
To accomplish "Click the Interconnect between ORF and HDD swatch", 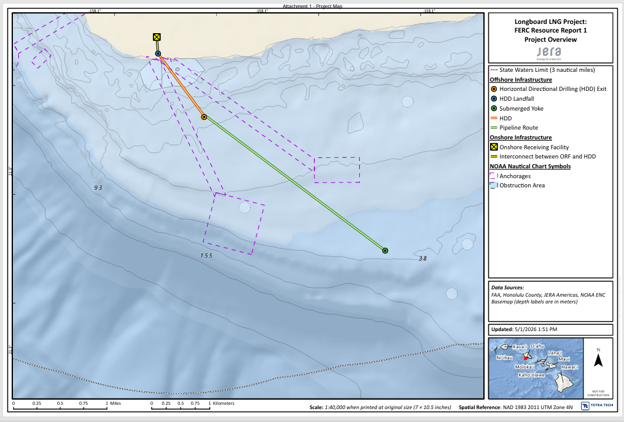I will [x=494, y=157].
